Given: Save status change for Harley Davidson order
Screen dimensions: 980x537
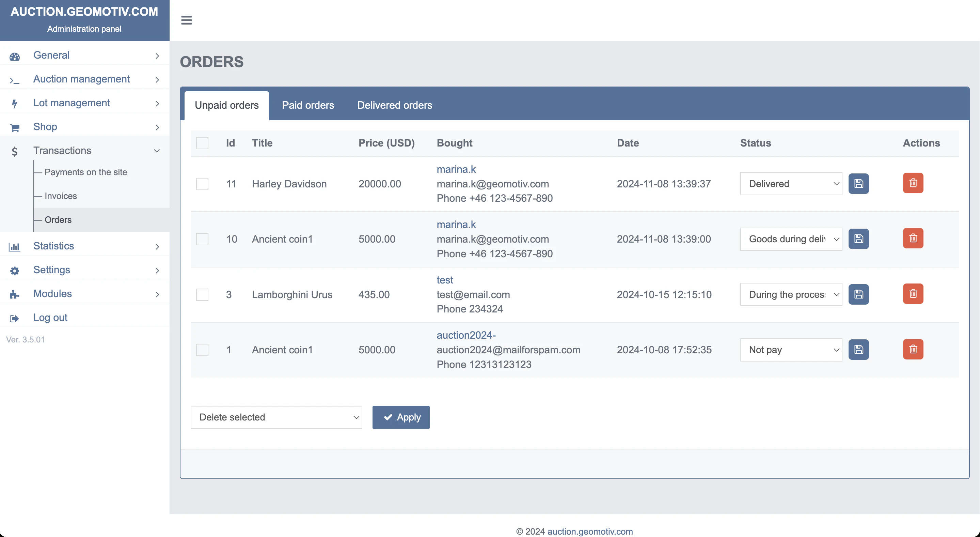Looking at the screenshot, I should tap(859, 183).
